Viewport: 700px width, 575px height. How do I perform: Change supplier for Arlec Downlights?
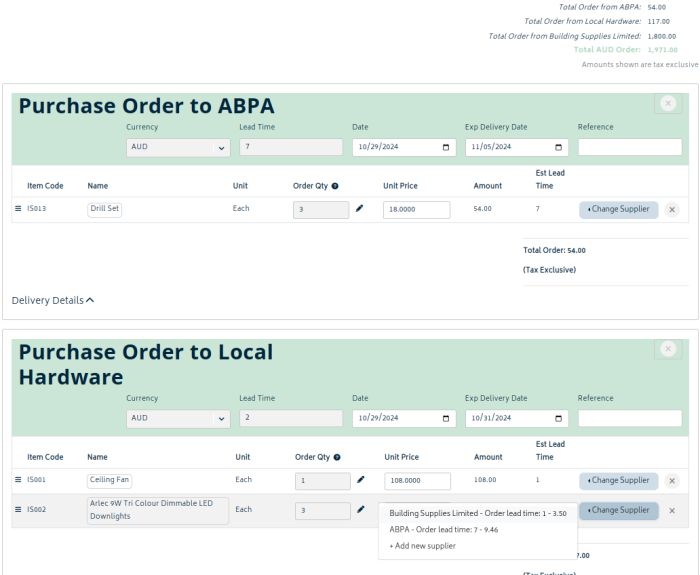coord(618,510)
